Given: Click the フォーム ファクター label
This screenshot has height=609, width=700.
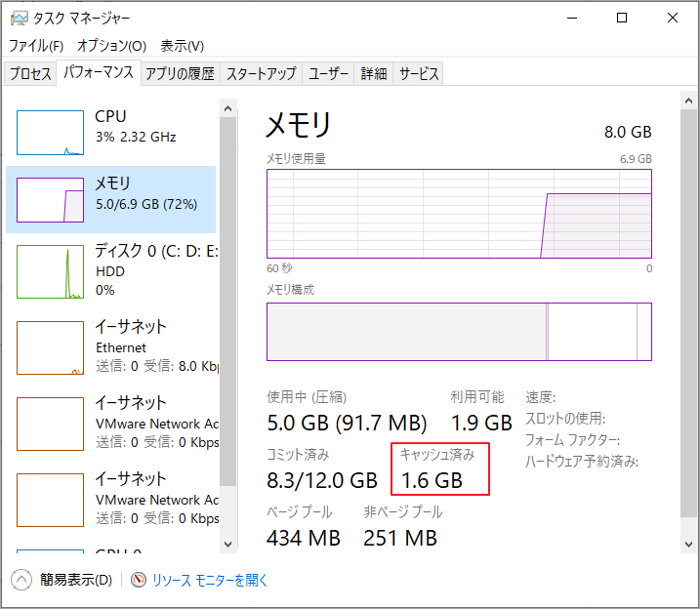Looking at the screenshot, I should [x=572, y=440].
